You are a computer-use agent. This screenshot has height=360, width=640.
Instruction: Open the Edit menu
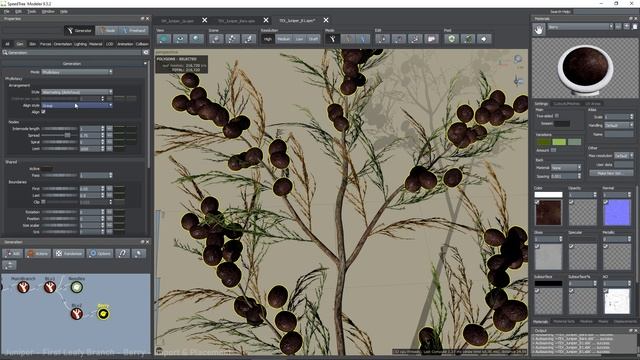coord(18,11)
